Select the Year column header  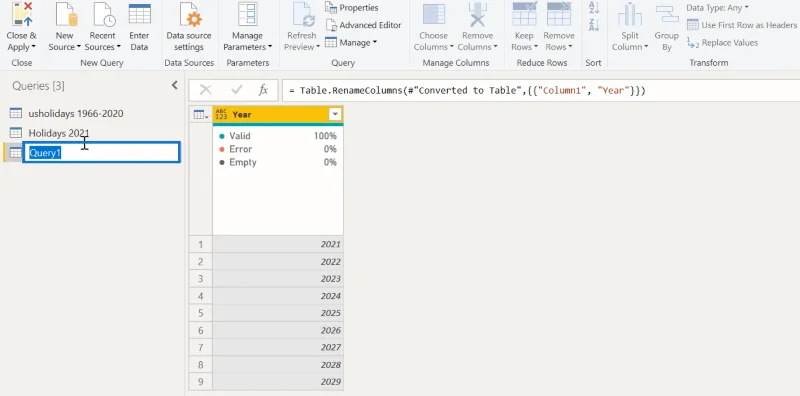pyautogui.click(x=278, y=115)
